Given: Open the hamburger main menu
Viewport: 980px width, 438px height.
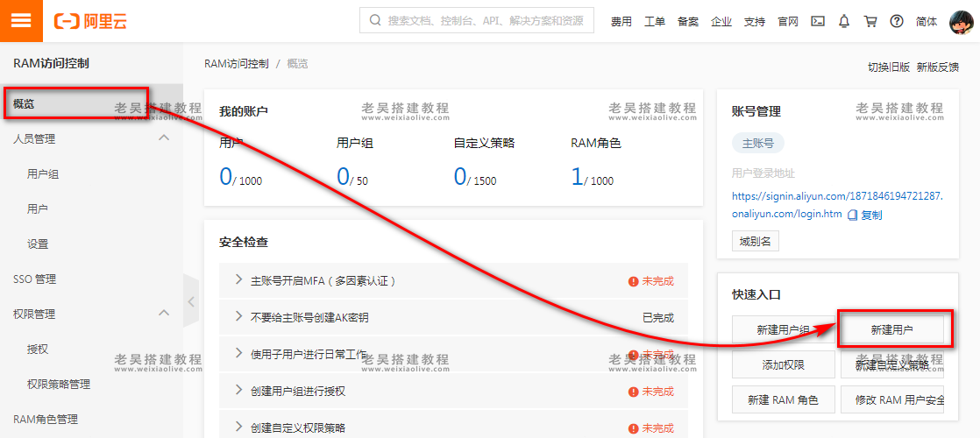Looking at the screenshot, I should pos(21,21).
